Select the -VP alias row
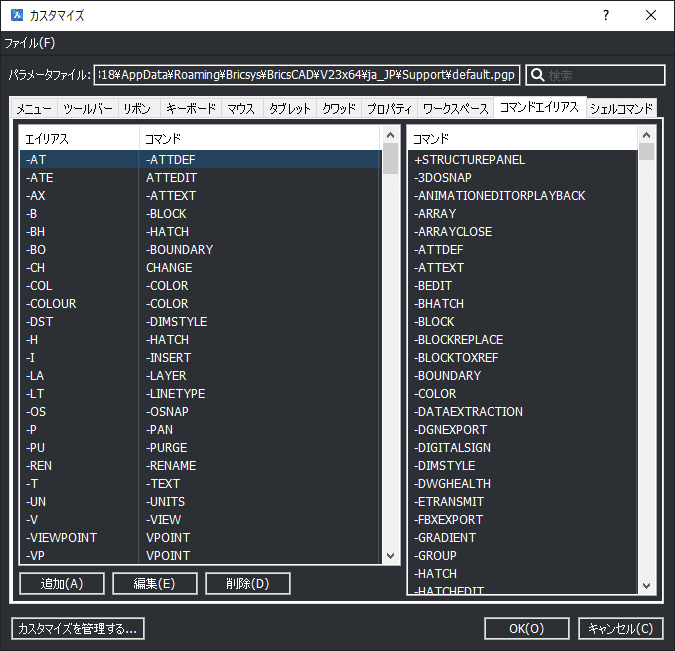 pos(200,555)
